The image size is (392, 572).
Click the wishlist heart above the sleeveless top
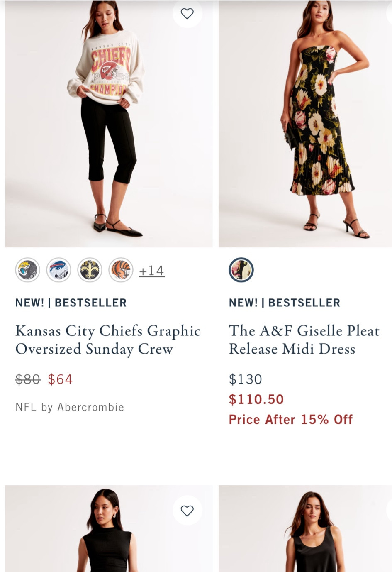click(187, 510)
